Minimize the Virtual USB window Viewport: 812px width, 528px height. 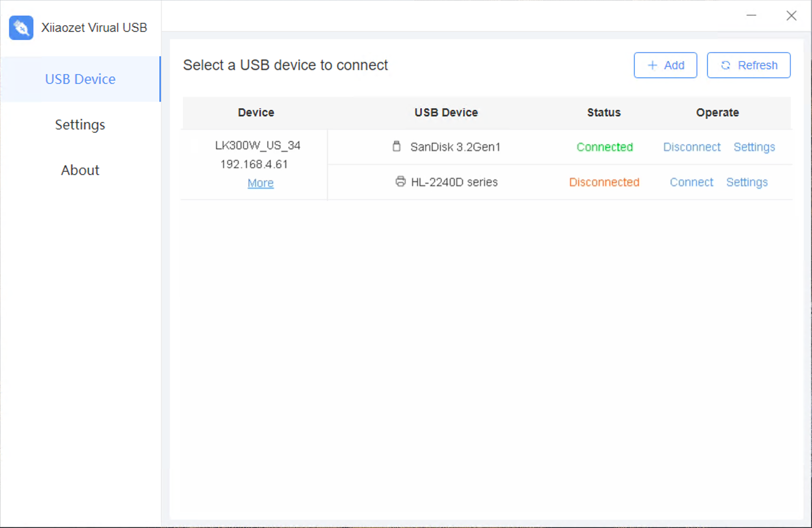click(x=751, y=15)
